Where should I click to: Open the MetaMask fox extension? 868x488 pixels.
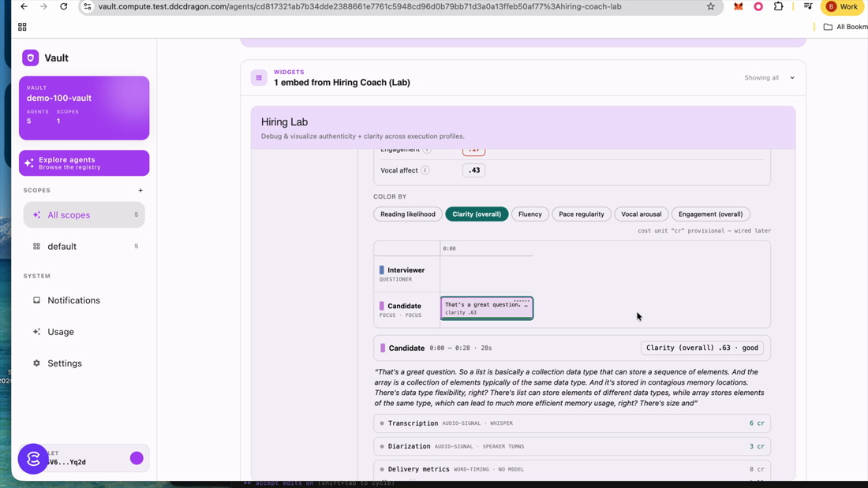(739, 6)
